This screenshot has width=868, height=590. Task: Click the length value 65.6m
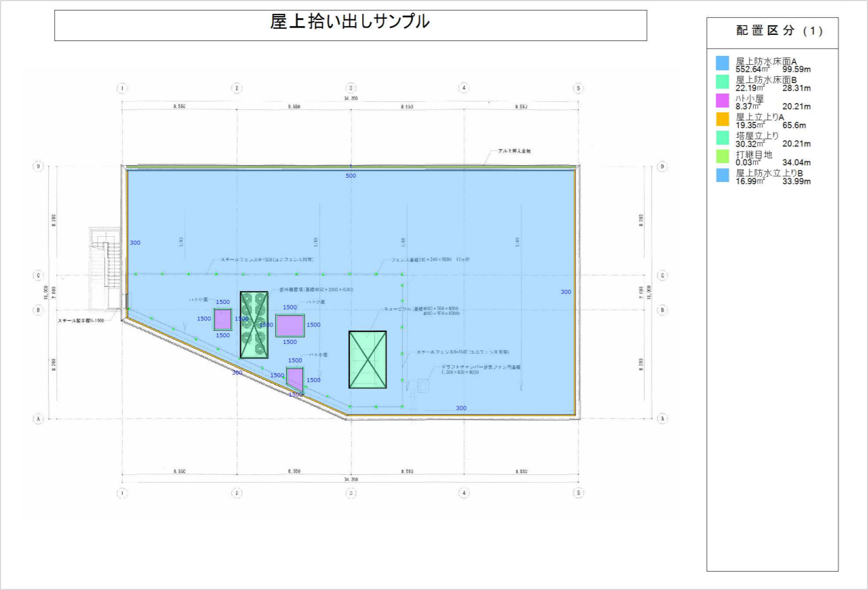(x=794, y=125)
